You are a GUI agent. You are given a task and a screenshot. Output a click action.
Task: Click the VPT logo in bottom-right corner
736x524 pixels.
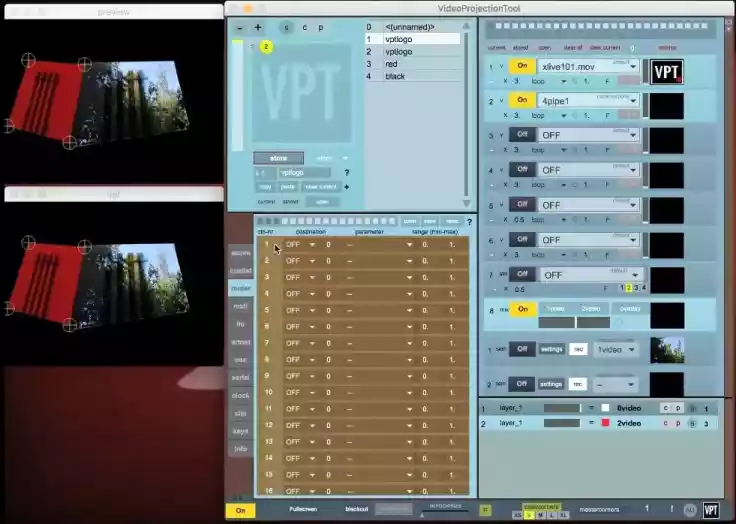[x=711, y=510]
